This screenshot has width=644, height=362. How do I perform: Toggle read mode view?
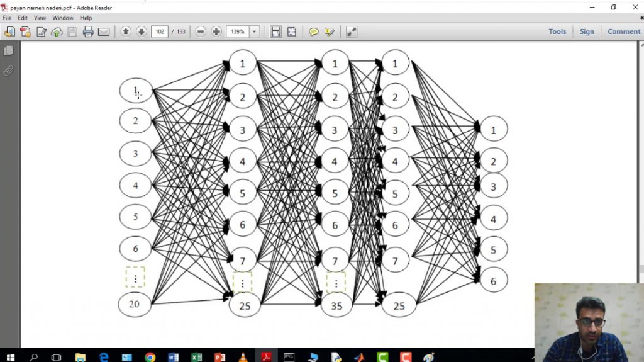(x=352, y=31)
